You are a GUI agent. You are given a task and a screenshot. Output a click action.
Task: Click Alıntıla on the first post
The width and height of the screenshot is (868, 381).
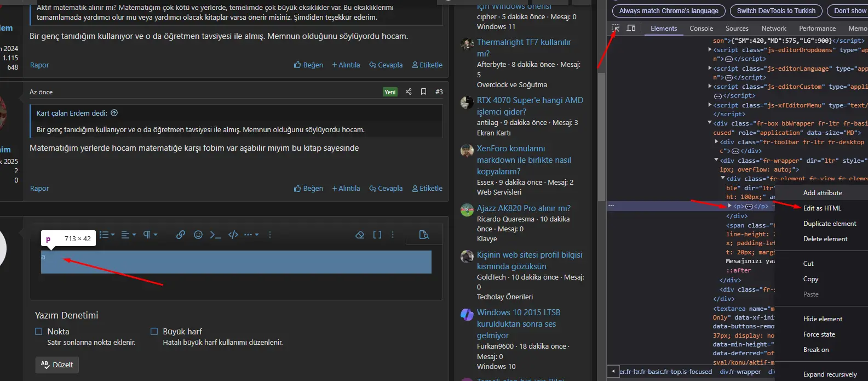346,65
